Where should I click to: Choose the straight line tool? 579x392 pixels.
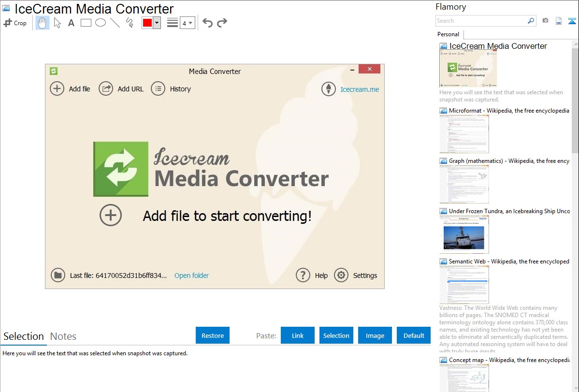point(115,23)
